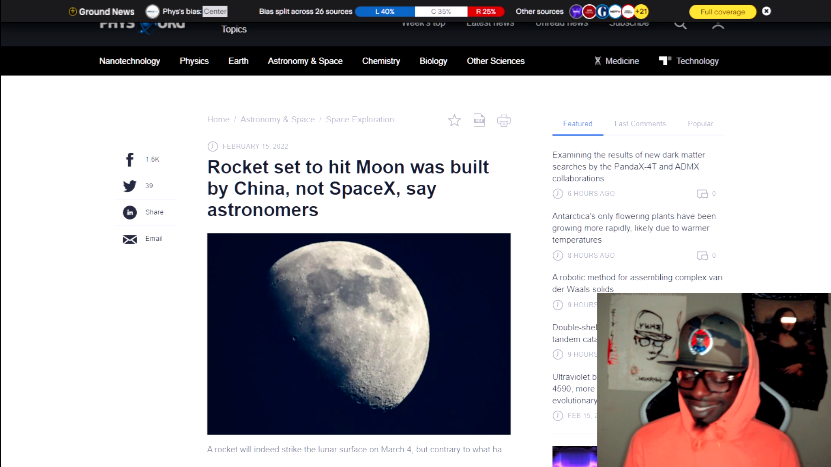The width and height of the screenshot is (831, 467).
Task: Close the Ground News bar
Action: (767, 11)
